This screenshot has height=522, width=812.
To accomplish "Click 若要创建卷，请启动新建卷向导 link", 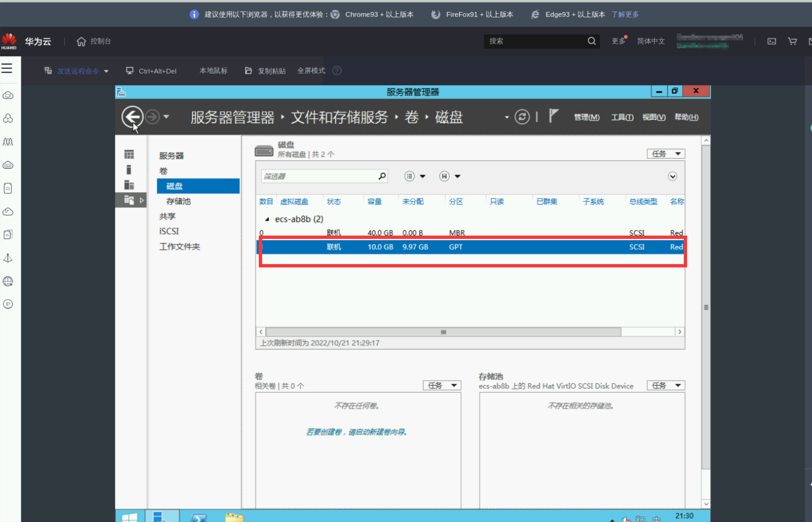I will pos(357,432).
